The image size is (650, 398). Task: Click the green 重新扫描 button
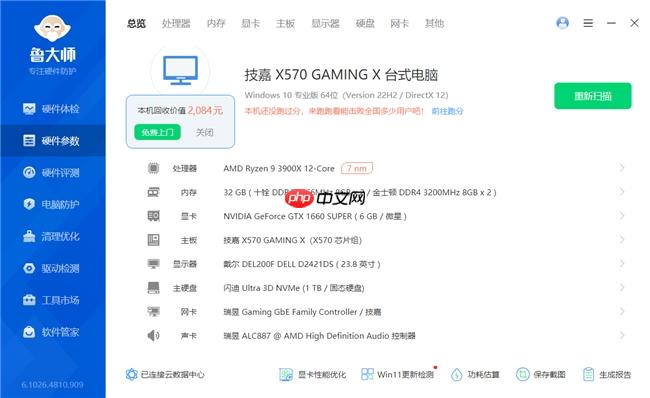point(593,96)
